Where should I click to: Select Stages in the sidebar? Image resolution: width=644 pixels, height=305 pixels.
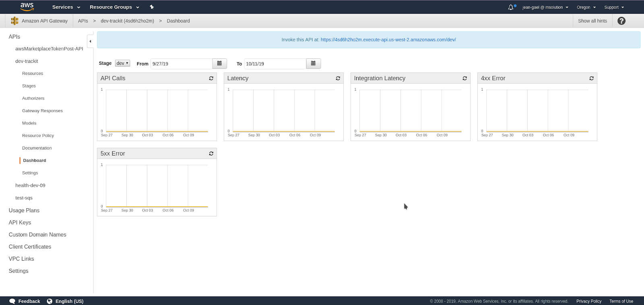pos(29,86)
